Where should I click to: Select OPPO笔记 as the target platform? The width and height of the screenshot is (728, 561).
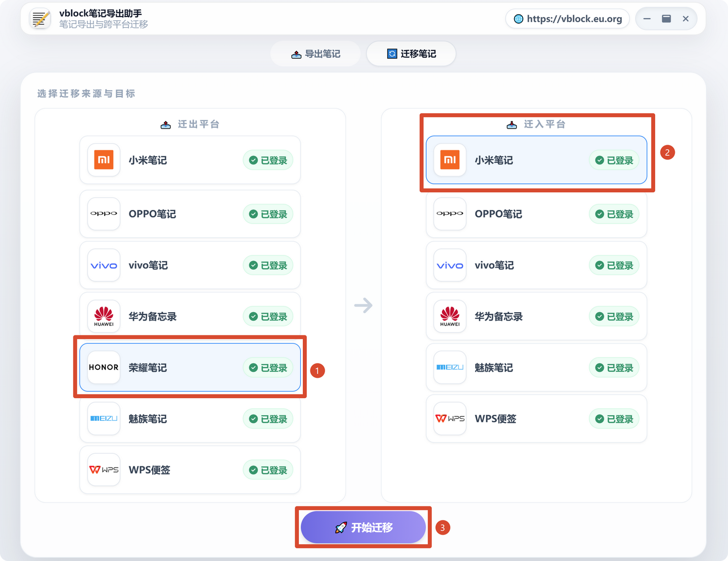point(536,214)
